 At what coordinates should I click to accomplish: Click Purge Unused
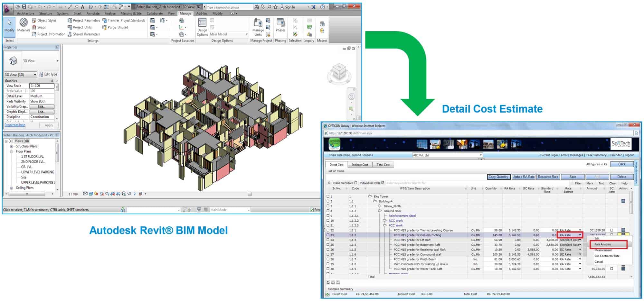[x=115, y=27]
